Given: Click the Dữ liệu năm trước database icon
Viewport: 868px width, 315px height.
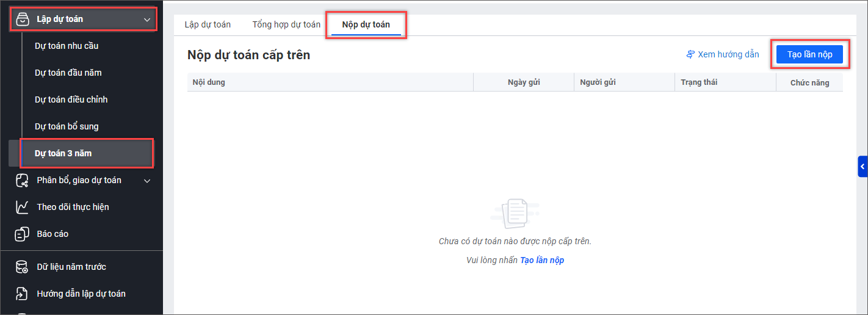Looking at the screenshot, I should click(x=22, y=267).
